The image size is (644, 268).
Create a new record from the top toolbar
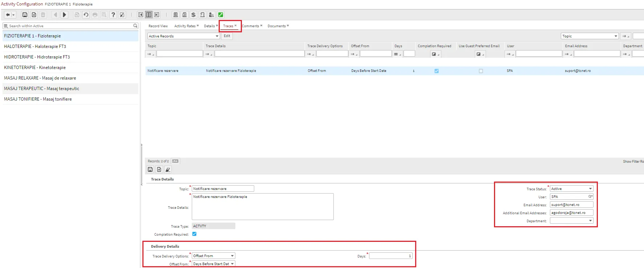34,15
